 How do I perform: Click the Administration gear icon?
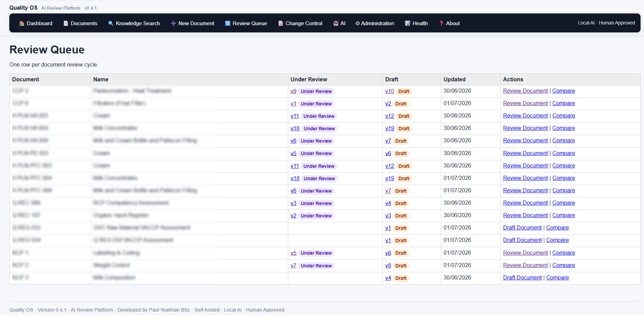point(357,23)
